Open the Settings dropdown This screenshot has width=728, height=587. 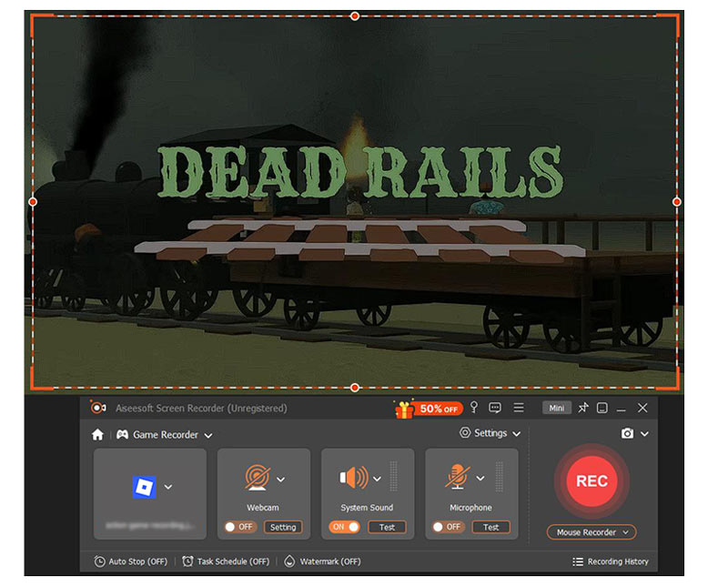tap(490, 433)
